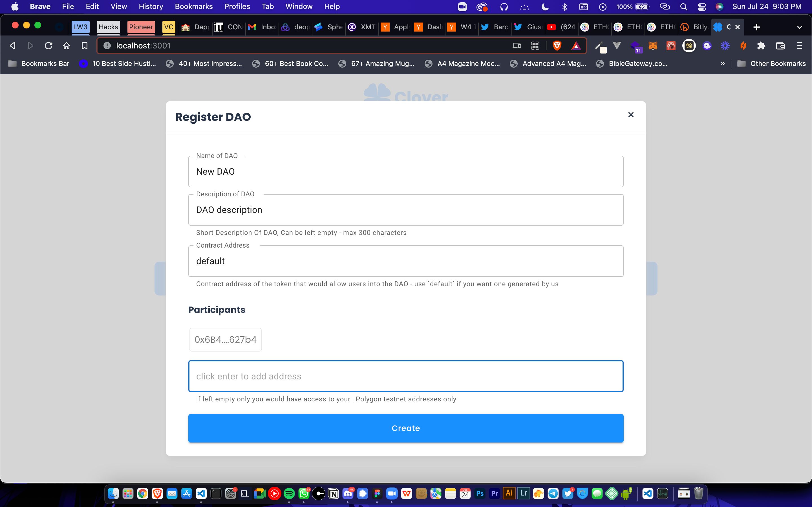Select the History menu item
This screenshot has height=507, width=812.
(x=151, y=6)
